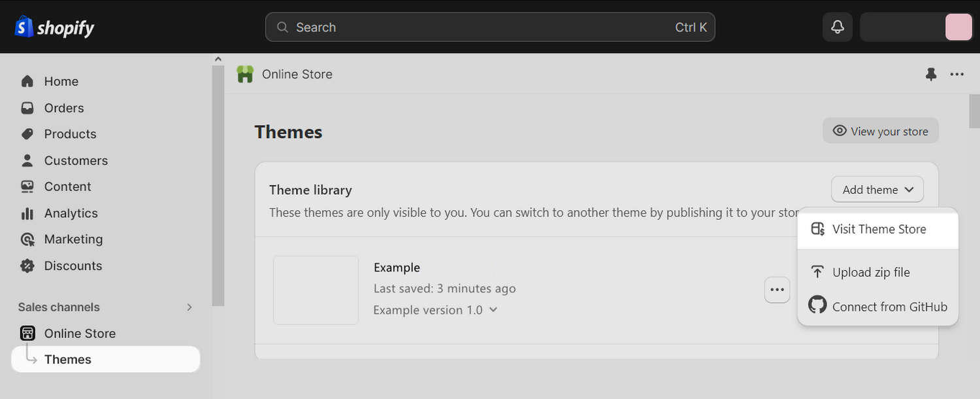Click 'Last saved: 3 minutes ago' text
The height and width of the screenshot is (399, 980).
click(444, 288)
